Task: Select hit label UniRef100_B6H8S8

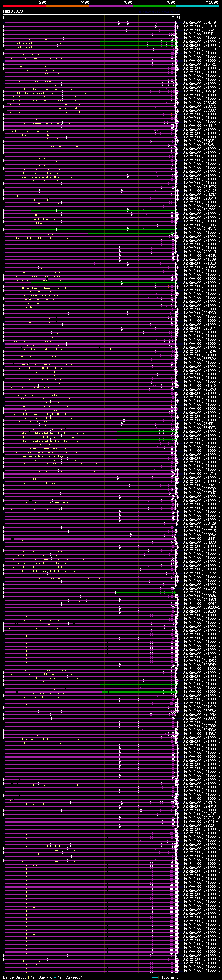Action: tap(199, 543)
